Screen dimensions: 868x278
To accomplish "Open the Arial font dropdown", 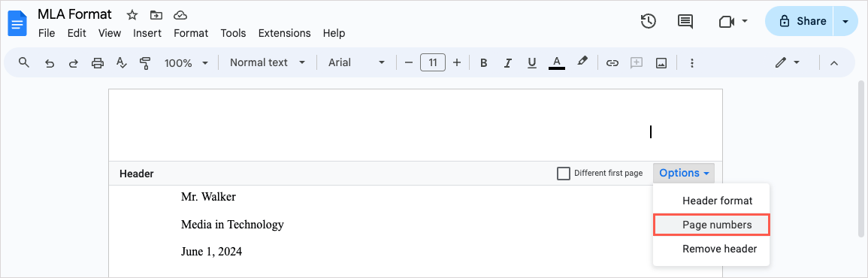I will tap(356, 62).
